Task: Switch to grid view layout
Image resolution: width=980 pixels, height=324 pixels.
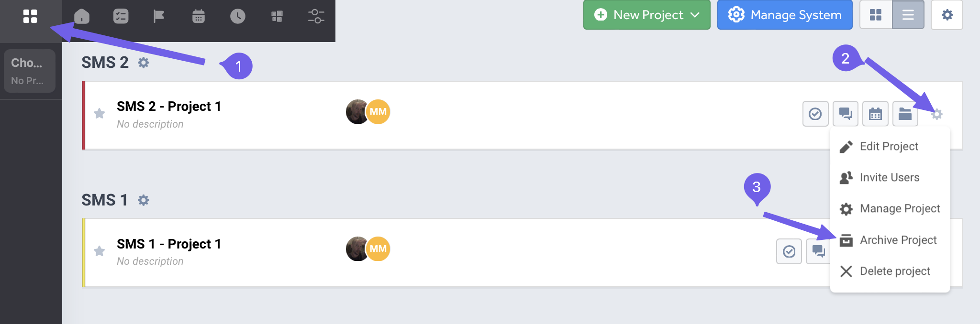Action: (876, 15)
